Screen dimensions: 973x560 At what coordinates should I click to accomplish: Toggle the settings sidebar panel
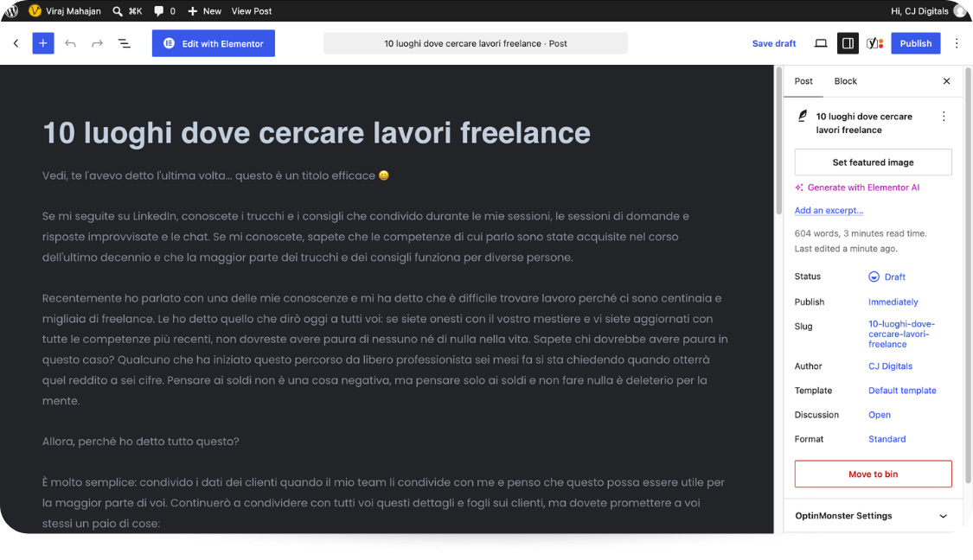848,43
